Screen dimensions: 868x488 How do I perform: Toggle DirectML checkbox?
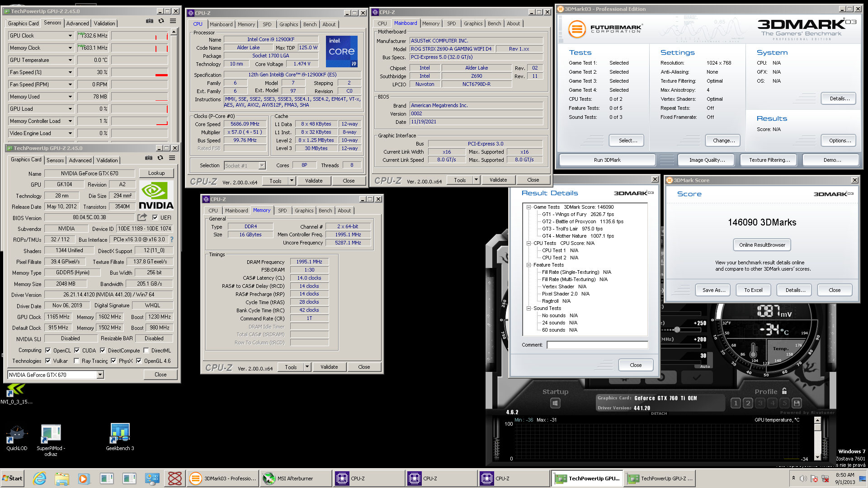pos(146,350)
